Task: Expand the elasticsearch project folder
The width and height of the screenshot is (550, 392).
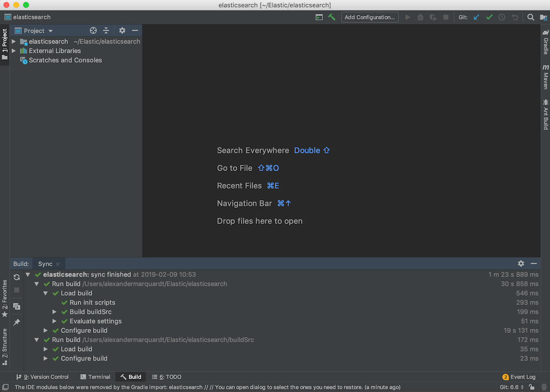Action: (x=14, y=41)
